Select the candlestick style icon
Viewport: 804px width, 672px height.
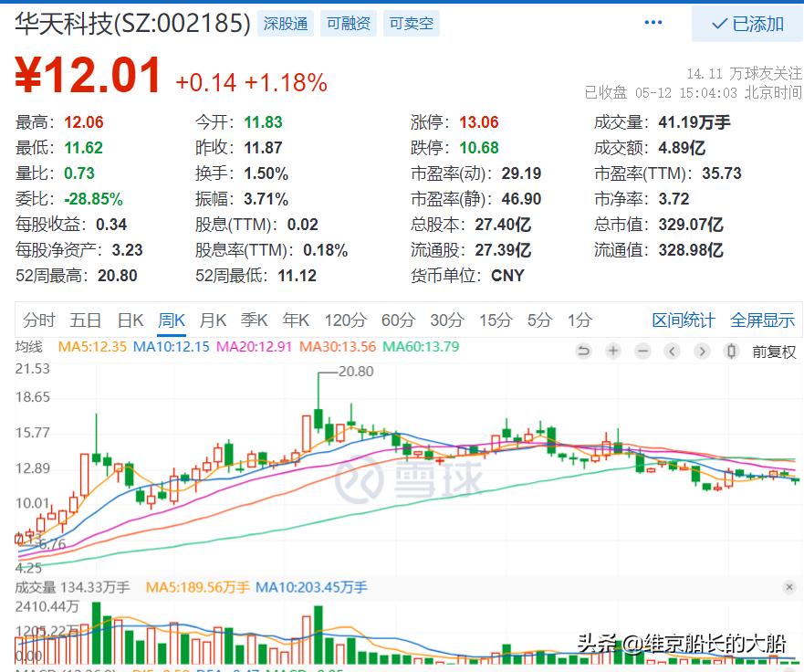click(730, 351)
